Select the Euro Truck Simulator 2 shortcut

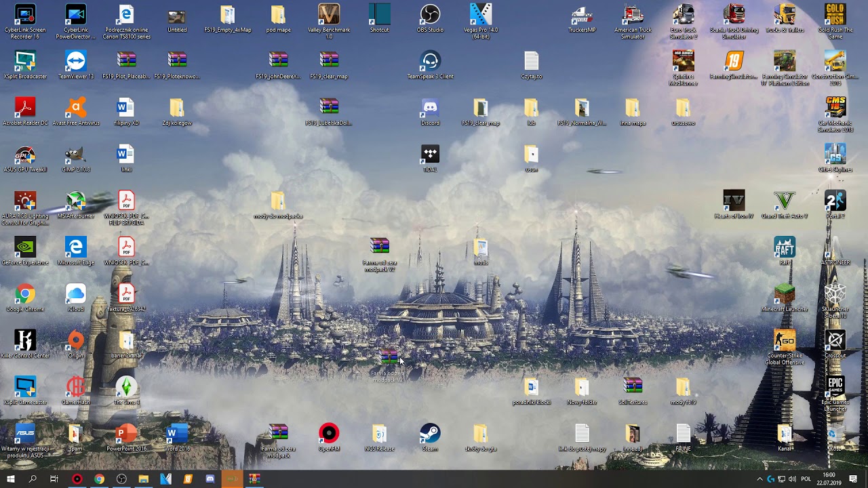click(x=683, y=21)
